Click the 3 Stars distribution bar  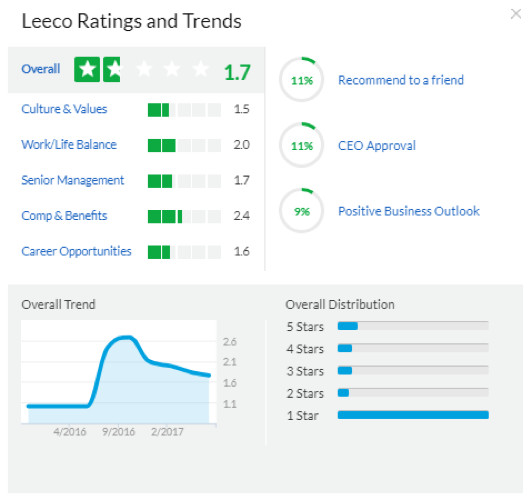[x=413, y=370]
